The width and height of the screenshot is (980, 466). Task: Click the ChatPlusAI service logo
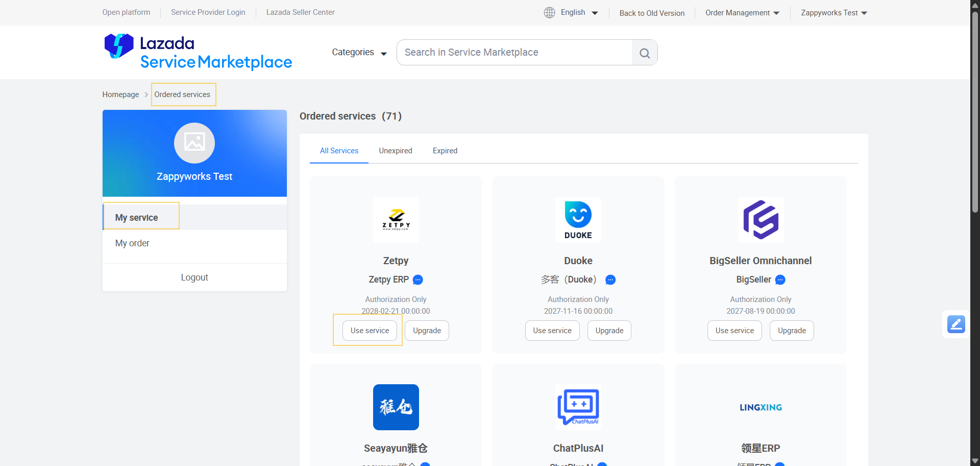[578, 407]
